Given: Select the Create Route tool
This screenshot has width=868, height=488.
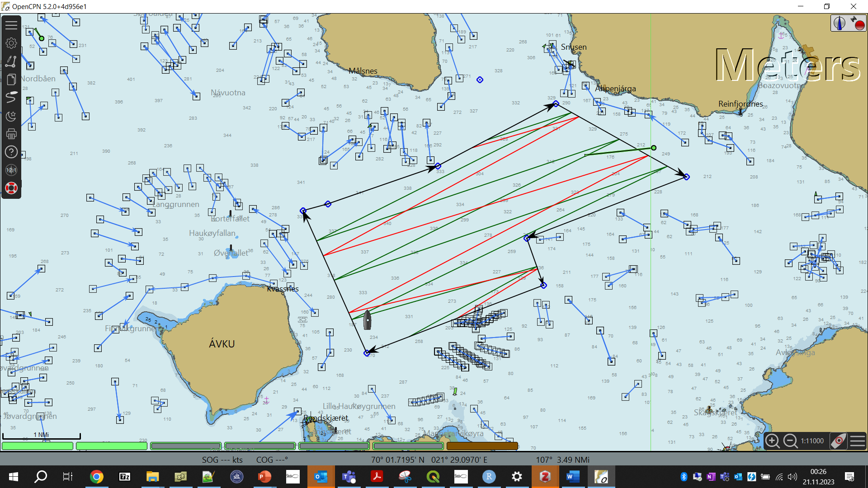Looking at the screenshot, I should coord(11,61).
